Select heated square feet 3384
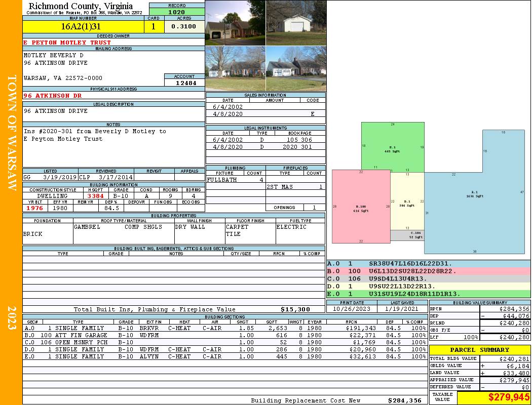The height and width of the screenshot is (405, 532). pos(95,196)
